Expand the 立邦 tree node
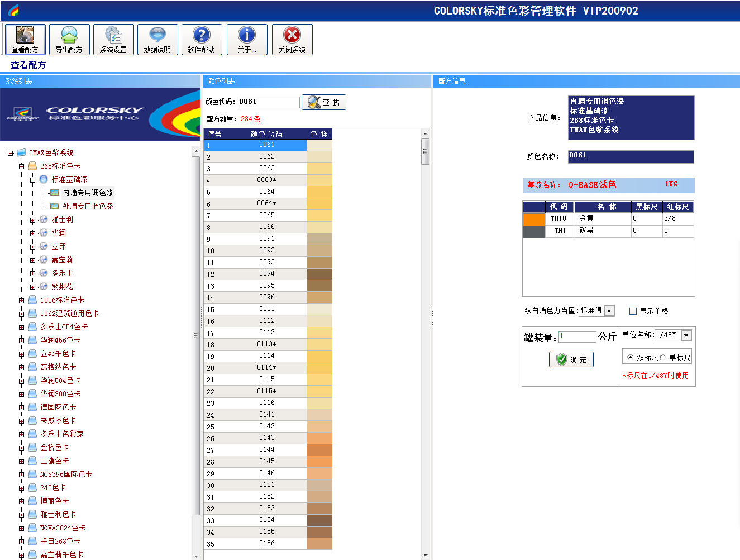Viewport: 740px width, 560px height. (x=33, y=247)
